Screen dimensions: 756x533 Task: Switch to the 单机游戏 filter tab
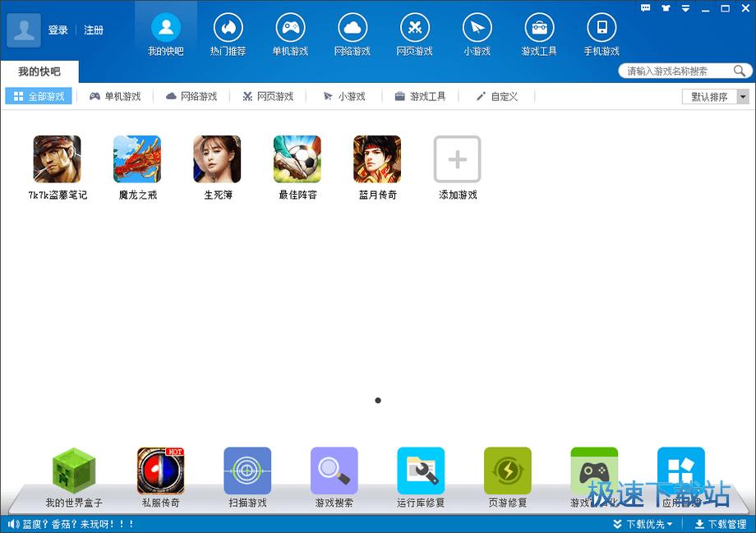pos(115,97)
